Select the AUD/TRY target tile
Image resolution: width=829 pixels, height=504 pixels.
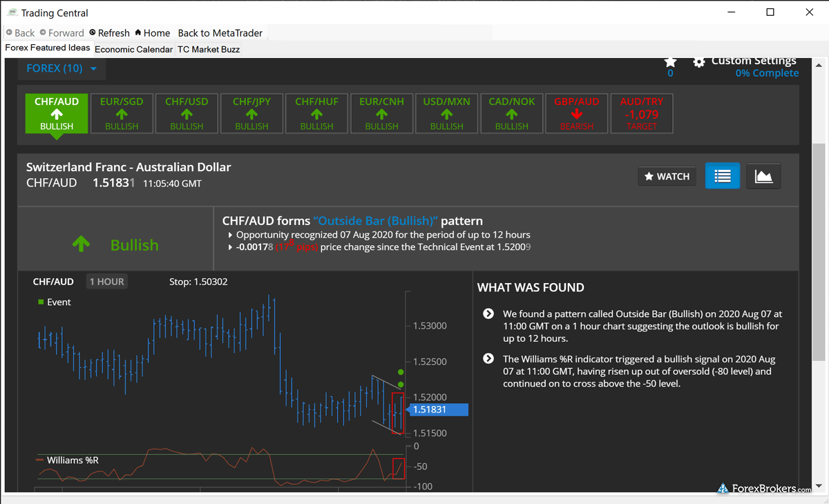tap(641, 113)
